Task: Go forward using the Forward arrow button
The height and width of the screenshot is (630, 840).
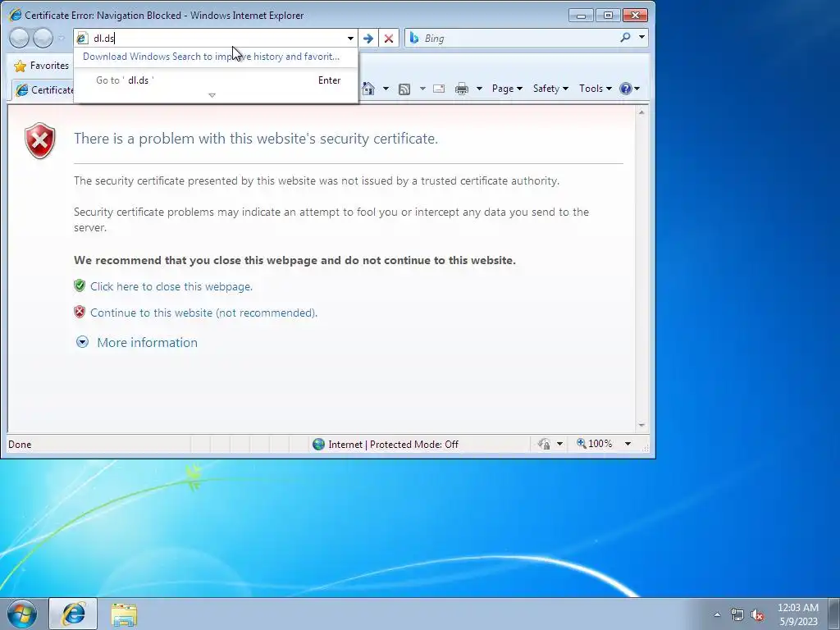Action: pos(43,38)
